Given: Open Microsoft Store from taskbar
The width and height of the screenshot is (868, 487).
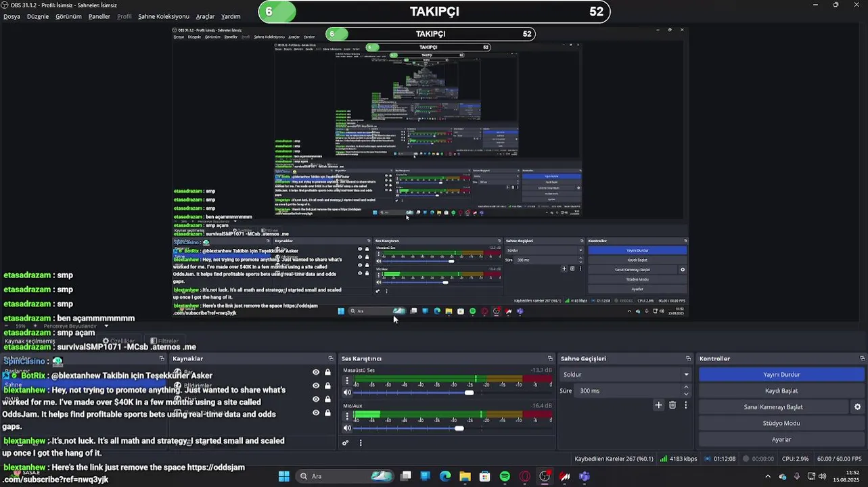Looking at the screenshot, I should pos(484,476).
